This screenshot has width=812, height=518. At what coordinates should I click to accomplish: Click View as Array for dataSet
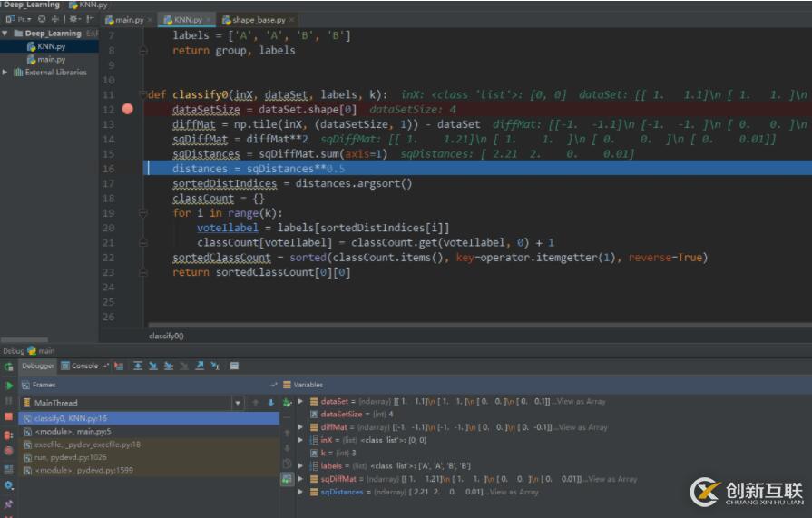click(581, 402)
